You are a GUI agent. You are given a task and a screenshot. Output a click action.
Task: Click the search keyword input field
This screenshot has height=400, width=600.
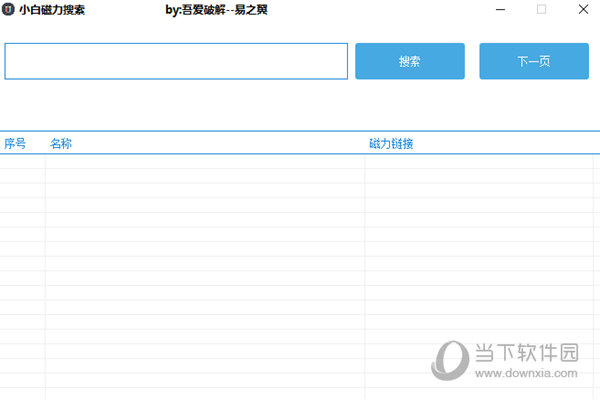pyautogui.click(x=176, y=61)
